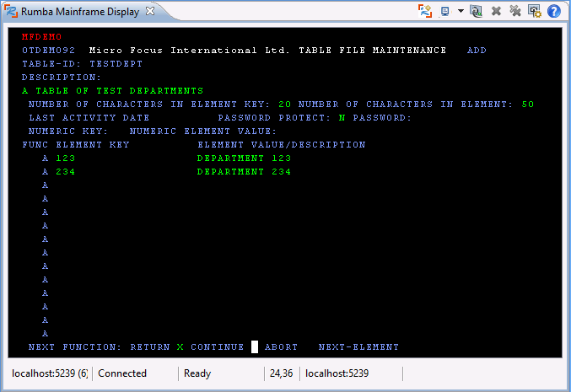
Task: Click the Connected status bar indicator
Action: pyautogui.click(x=122, y=373)
